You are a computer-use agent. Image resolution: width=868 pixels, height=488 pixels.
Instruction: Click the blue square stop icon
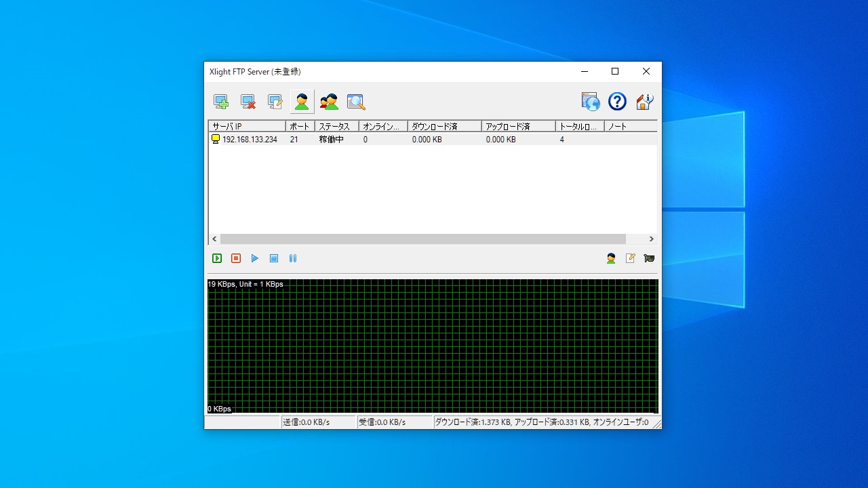tap(274, 258)
